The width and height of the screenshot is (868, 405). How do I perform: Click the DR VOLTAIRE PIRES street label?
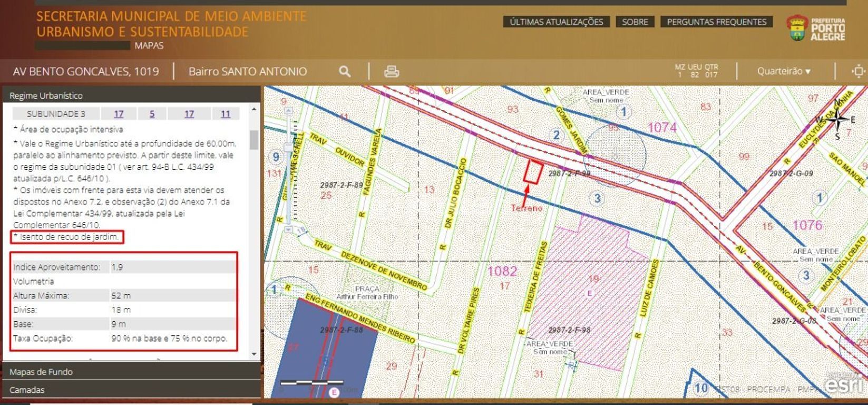467,321
